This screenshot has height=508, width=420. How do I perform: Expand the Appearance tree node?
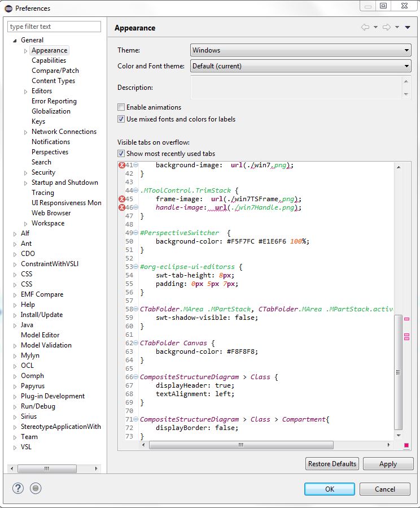(25, 51)
